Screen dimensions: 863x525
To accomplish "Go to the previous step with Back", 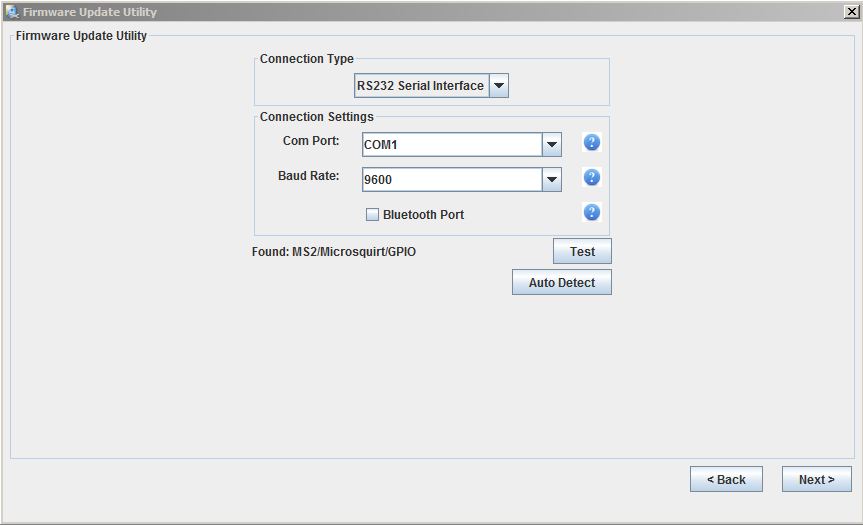I will pyautogui.click(x=726, y=480).
